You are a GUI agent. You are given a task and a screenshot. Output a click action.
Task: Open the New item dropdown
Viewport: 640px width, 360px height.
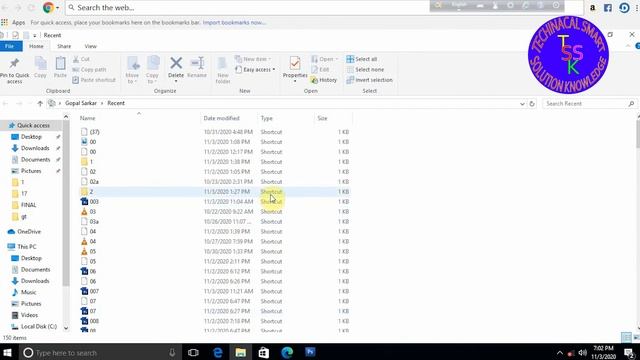point(253,59)
